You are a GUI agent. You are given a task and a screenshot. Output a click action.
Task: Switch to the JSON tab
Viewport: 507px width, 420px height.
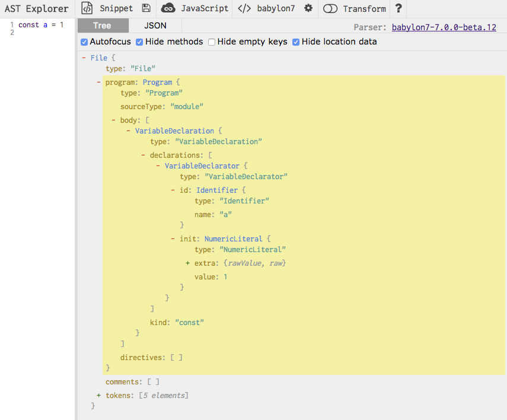155,26
